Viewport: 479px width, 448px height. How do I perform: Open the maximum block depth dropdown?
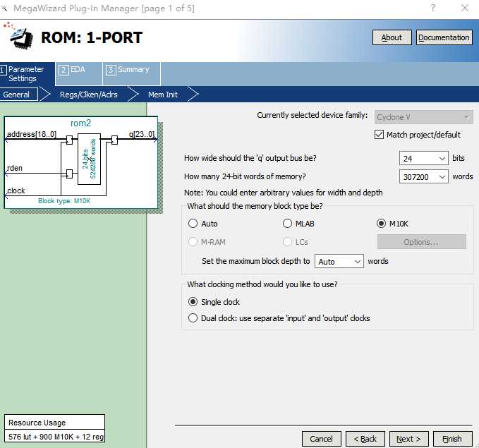[339, 261]
